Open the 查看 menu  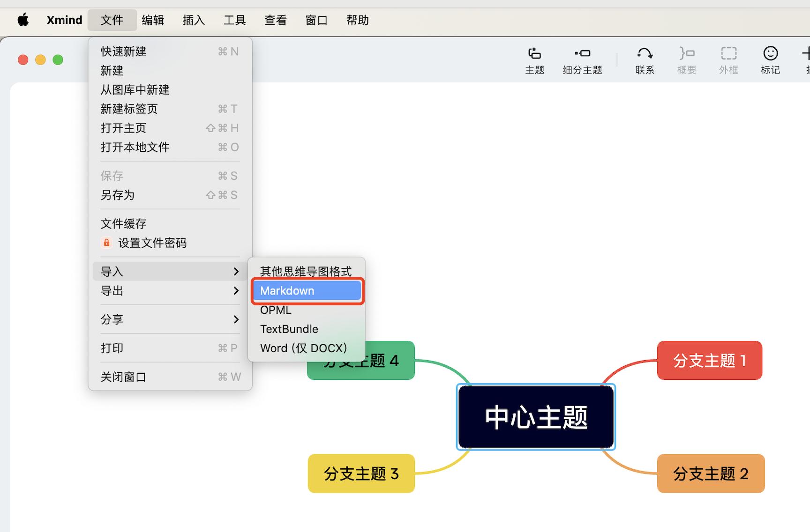click(275, 20)
